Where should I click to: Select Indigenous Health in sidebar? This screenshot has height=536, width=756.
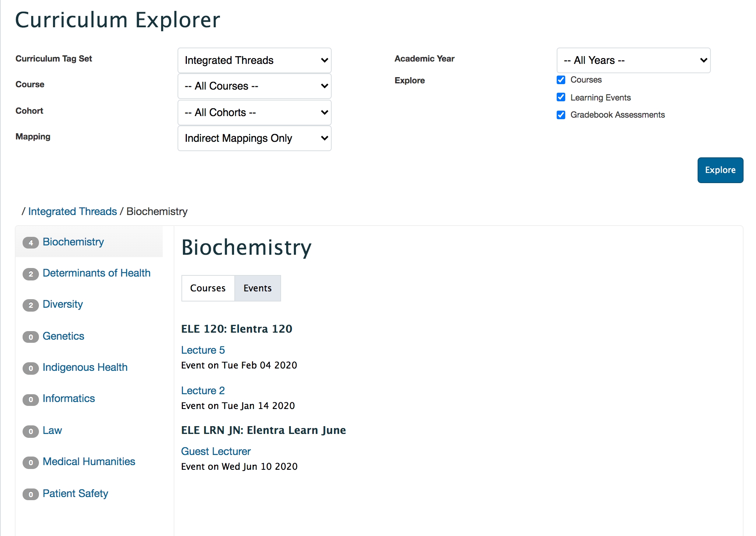(x=85, y=367)
